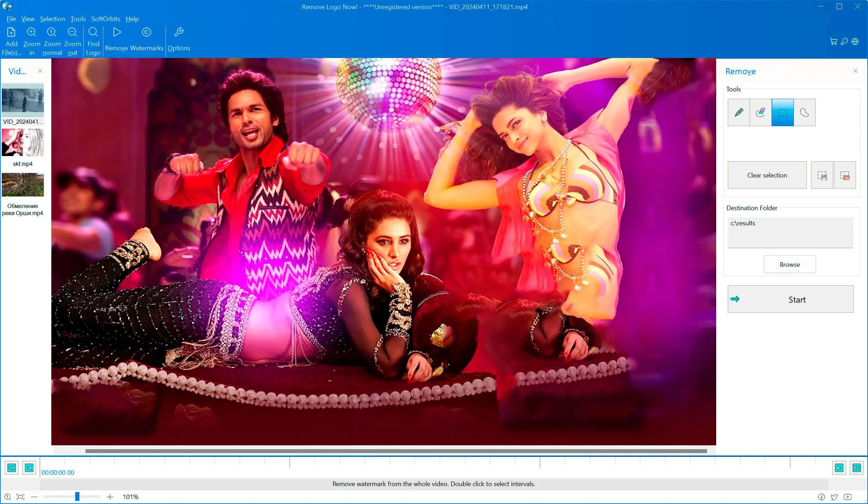Click the registration key icon
The image size is (868, 504).
pos(844,41)
